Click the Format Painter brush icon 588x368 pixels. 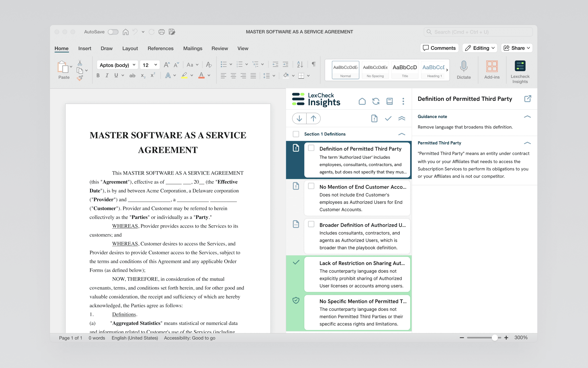pyautogui.click(x=80, y=78)
